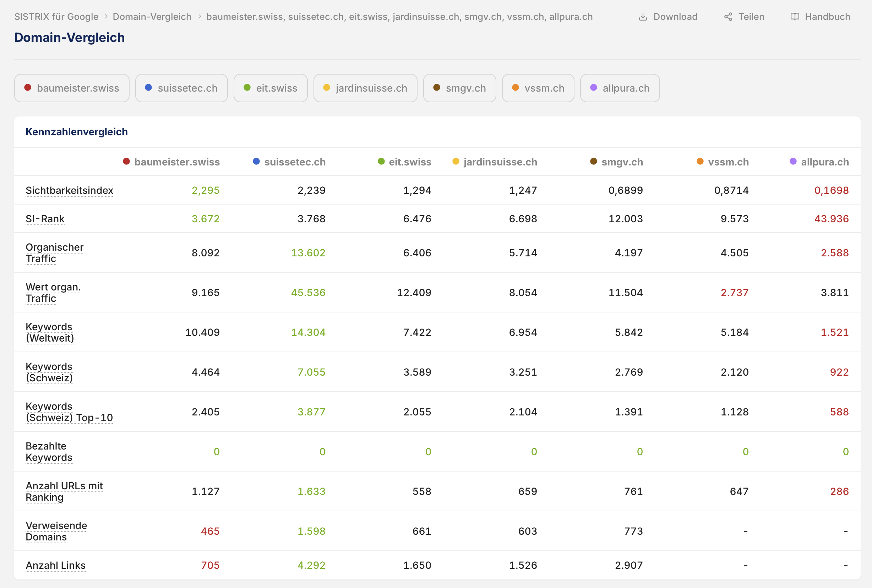Click the Download icon
Screen dimensions: 872x588
click(643, 17)
